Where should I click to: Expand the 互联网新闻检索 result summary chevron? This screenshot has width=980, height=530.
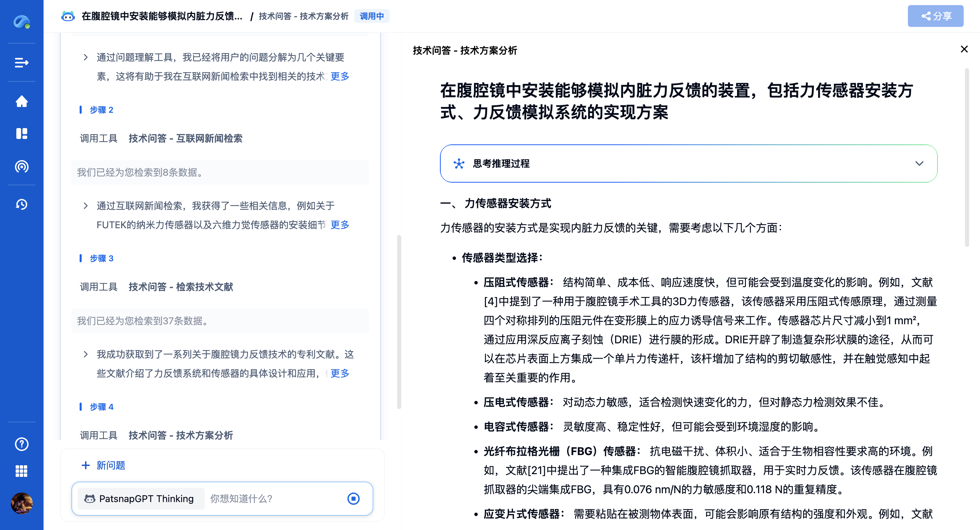pyautogui.click(x=86, y=206)
